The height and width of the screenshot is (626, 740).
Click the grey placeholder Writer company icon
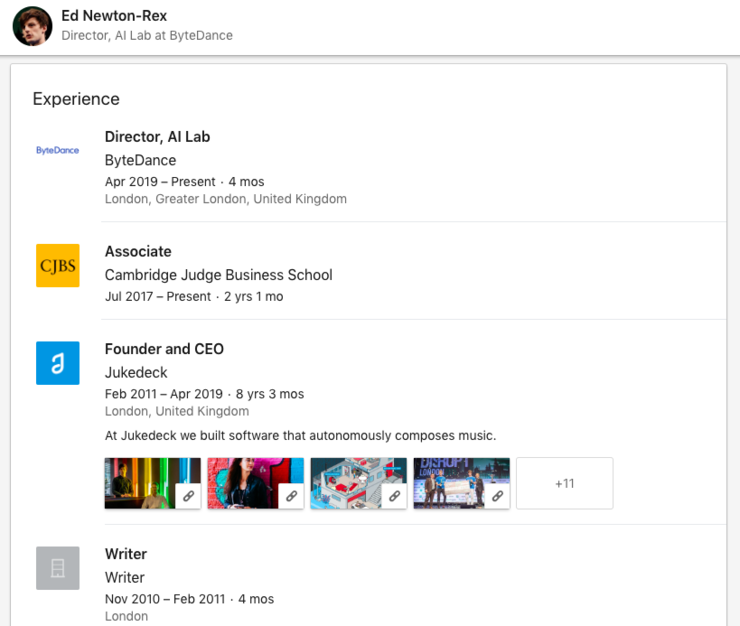(x=58, y=568)
